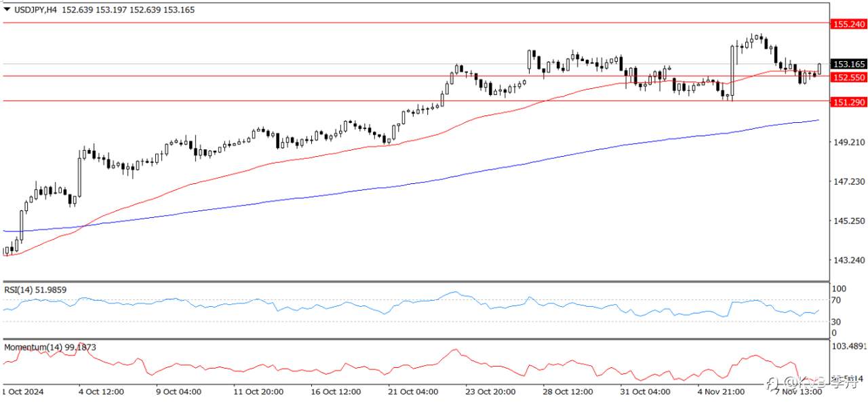868x408 pixels.
Task: Select the 151.290 support price label
Action: point(848,102)
